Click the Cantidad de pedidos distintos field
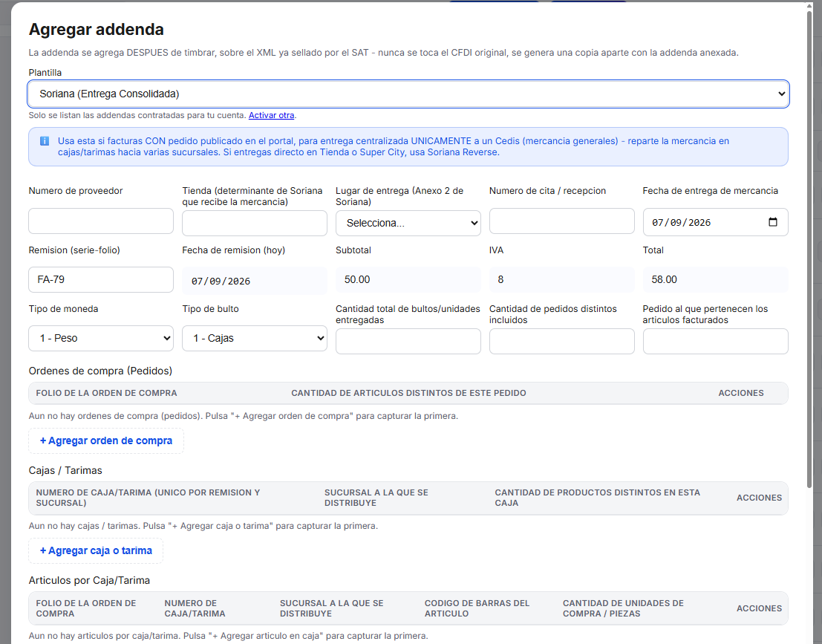822x644 pixels. click(x=561, y=342)
